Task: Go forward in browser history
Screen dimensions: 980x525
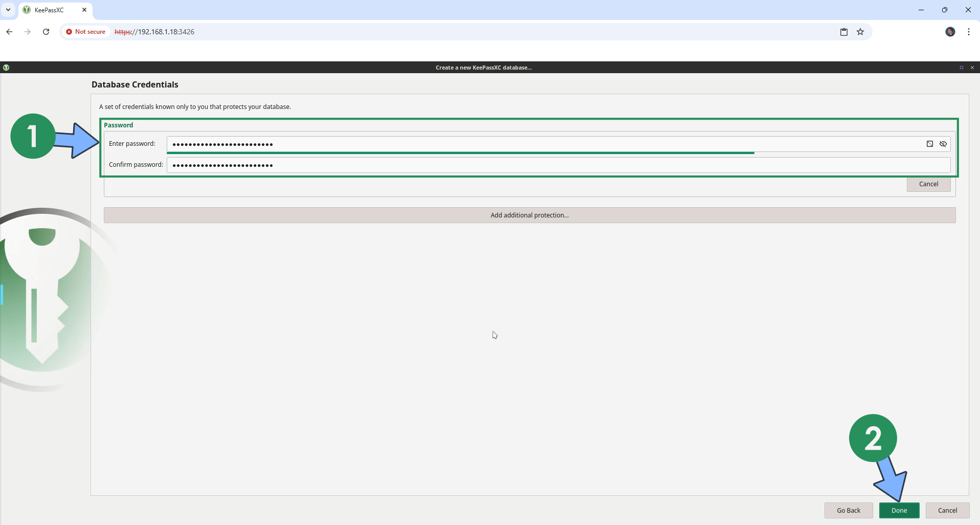Action: 28,32
